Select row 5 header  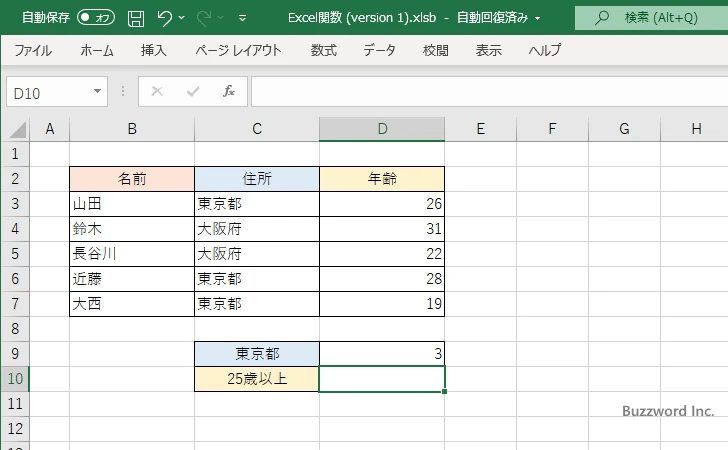click(15, 254)
